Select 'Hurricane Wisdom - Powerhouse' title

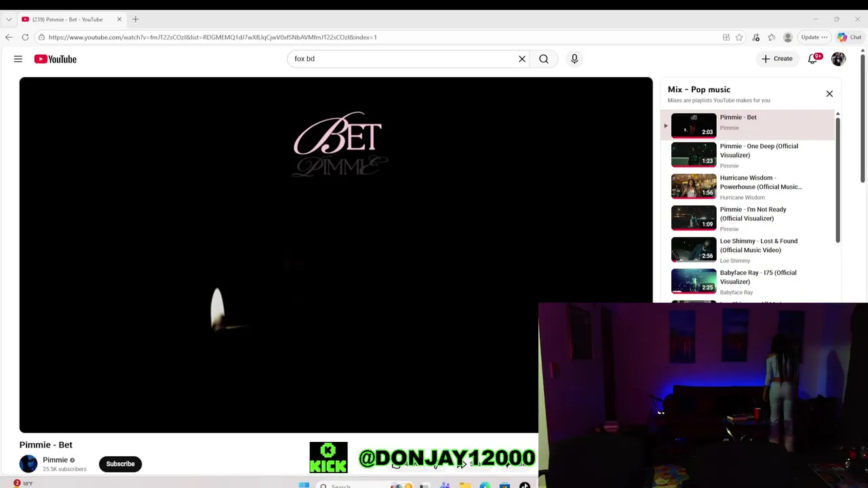point(761,182)
